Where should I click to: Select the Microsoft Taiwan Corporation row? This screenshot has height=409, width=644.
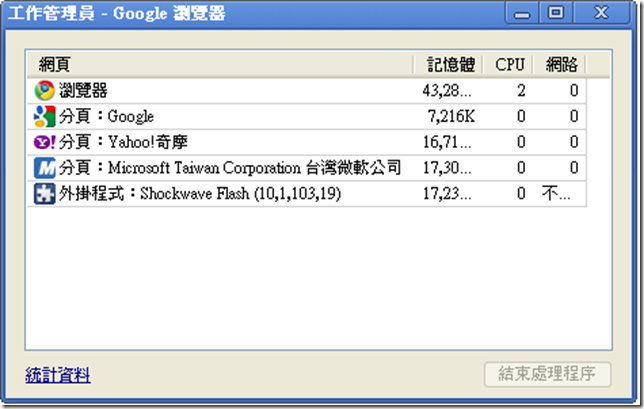tap(307, 168)
